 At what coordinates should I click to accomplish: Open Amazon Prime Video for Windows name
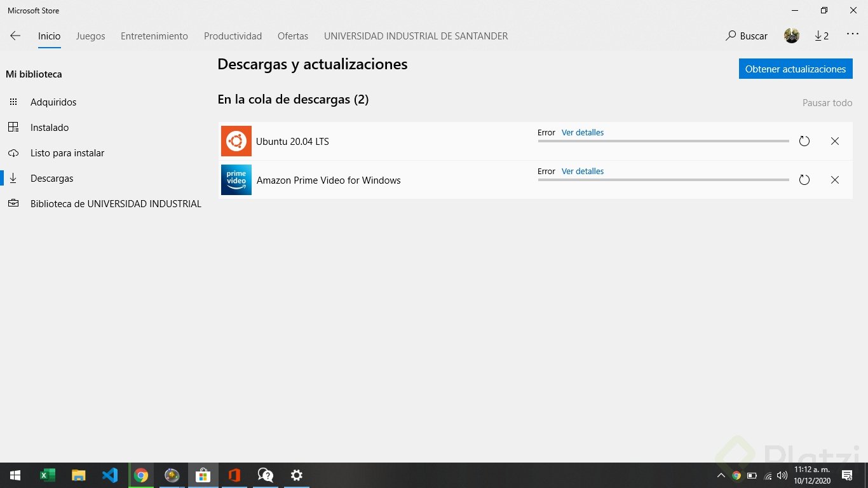coord(329,180)
